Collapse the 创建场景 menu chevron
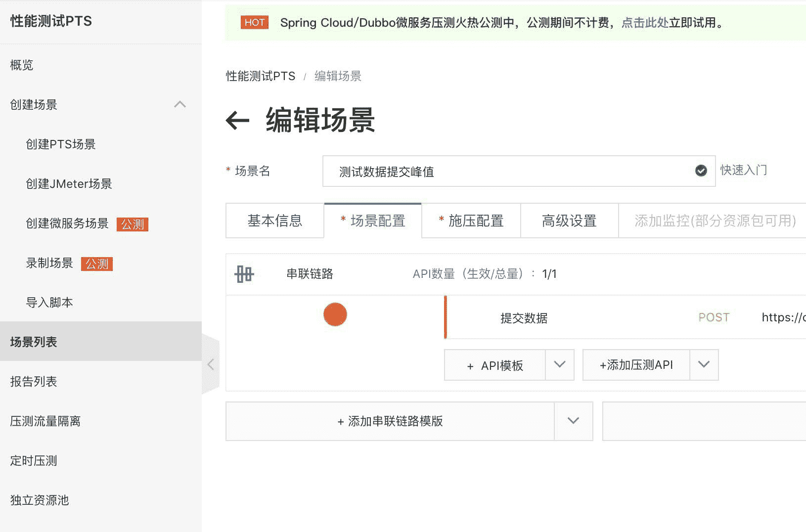The height and width of the screenshot is (532, 806). [x=180, y=104]
